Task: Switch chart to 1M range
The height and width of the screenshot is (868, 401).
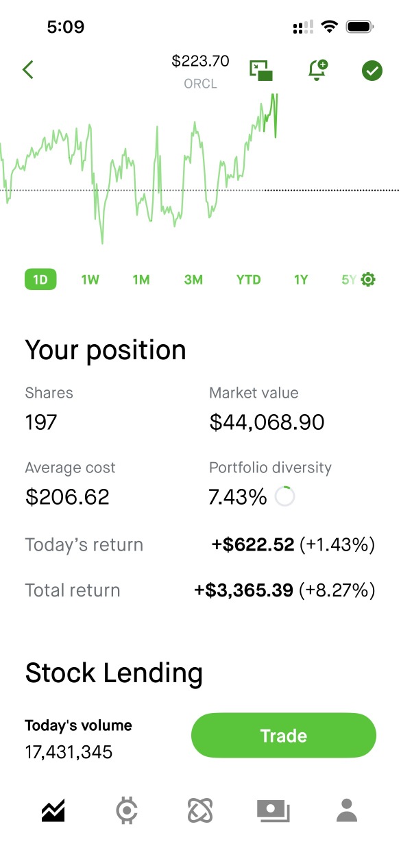Action: pyautogui.click(x=141, y=280)
